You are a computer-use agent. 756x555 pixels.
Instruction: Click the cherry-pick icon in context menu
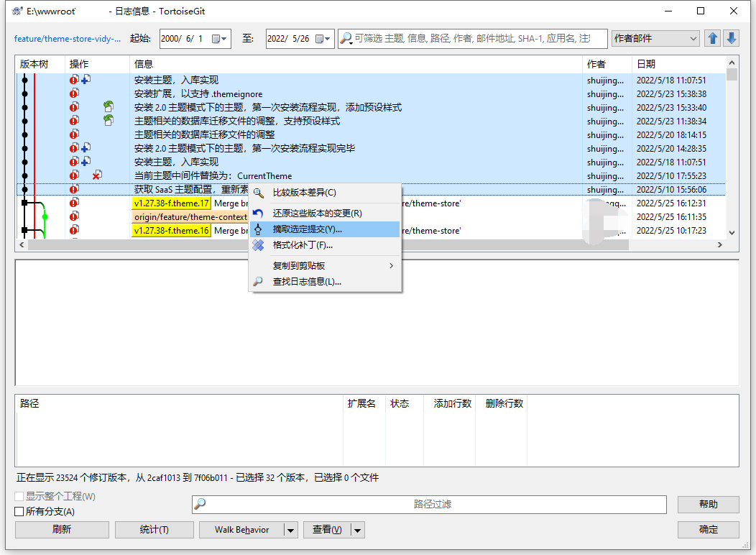[x=258, y=229]
